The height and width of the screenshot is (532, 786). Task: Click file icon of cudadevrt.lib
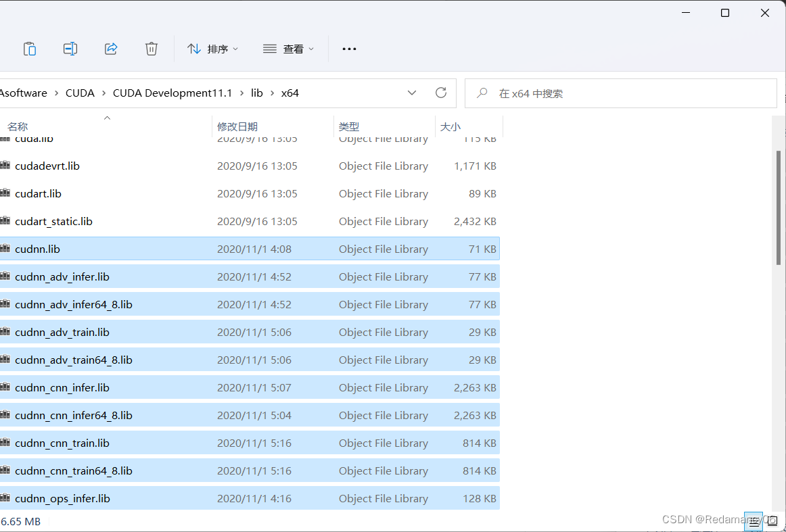[5, 165]
